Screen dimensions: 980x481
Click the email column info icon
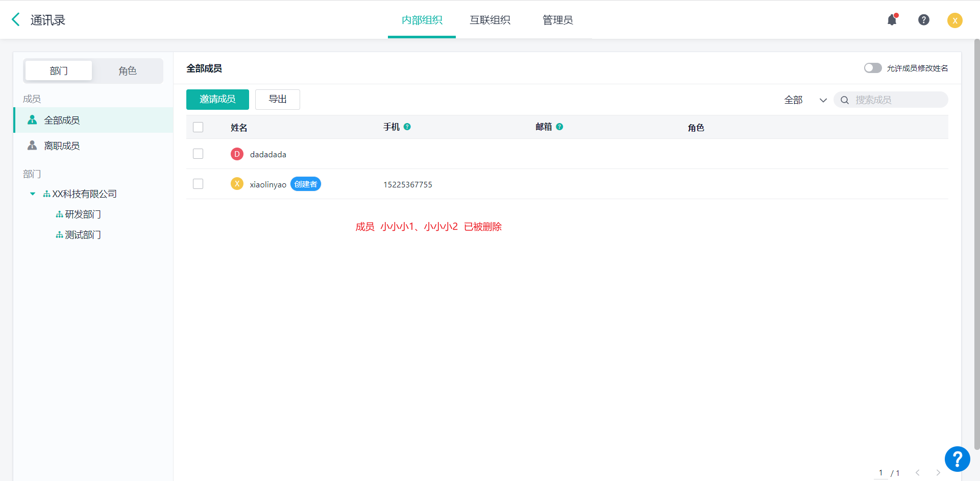[559, 127]
